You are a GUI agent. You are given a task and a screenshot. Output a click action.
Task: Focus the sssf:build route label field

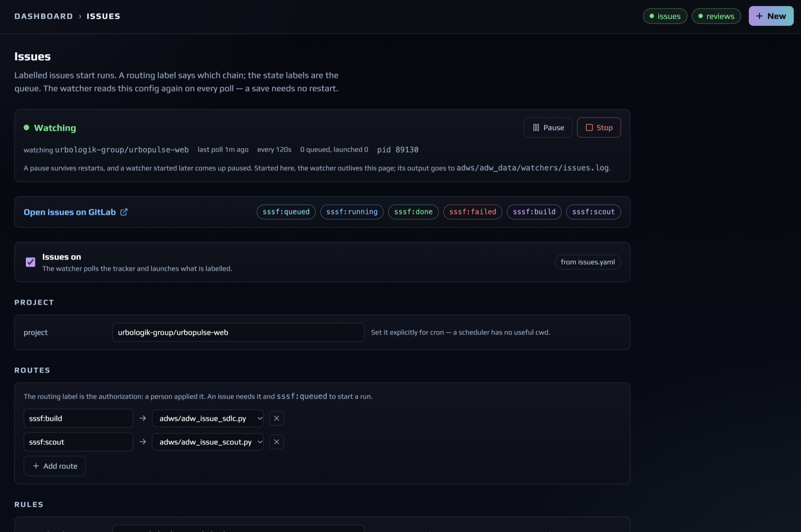pos(78,418)
